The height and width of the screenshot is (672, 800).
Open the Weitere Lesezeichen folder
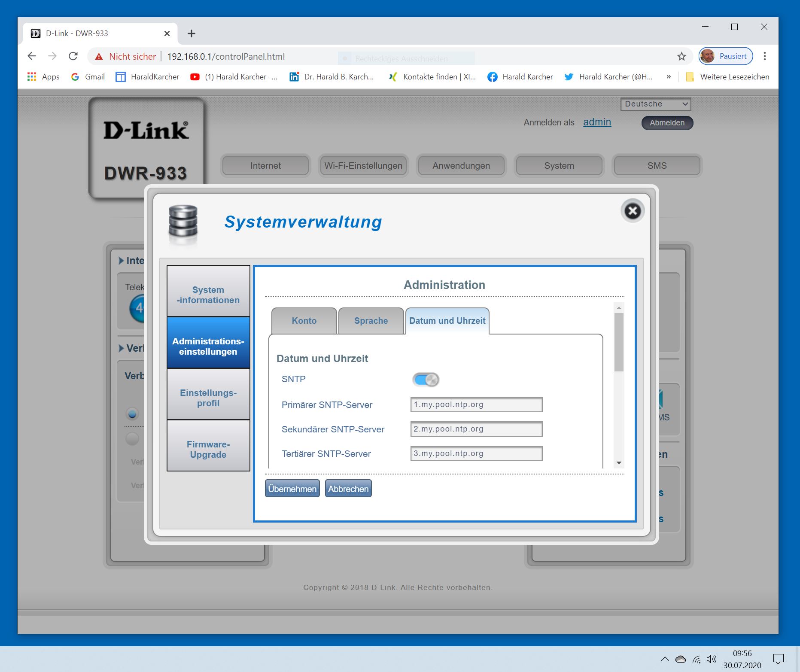(728, 77)
